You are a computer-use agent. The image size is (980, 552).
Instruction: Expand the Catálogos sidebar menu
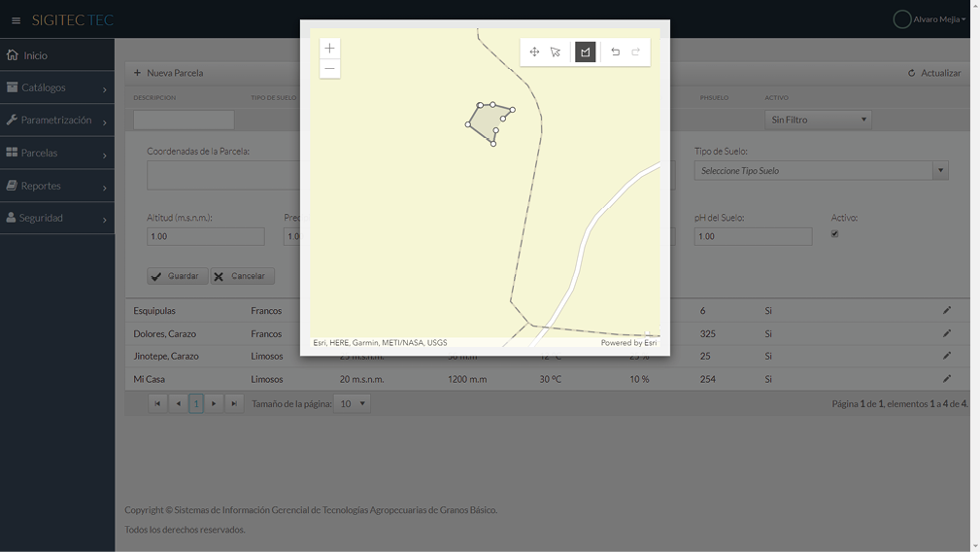(x=57, y=87)
